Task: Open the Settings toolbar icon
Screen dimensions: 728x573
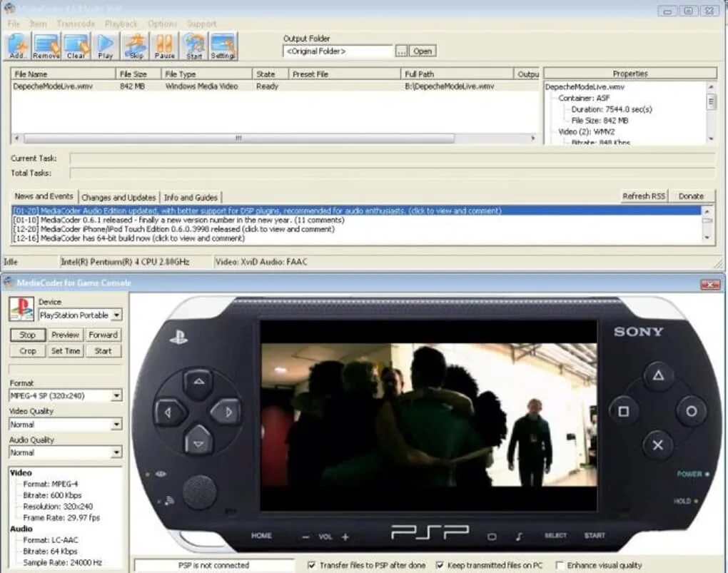Action: click(223, 46)
